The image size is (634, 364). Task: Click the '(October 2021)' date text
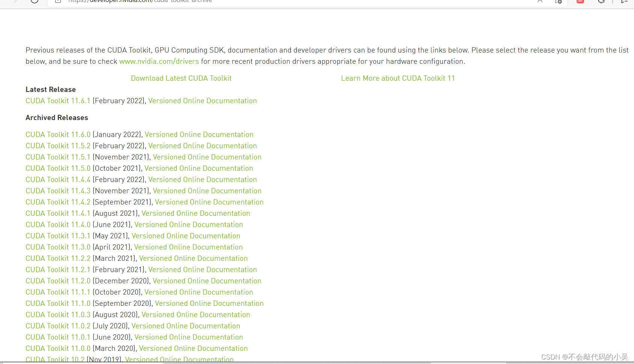pyautogui.click(x=117, y=168)
